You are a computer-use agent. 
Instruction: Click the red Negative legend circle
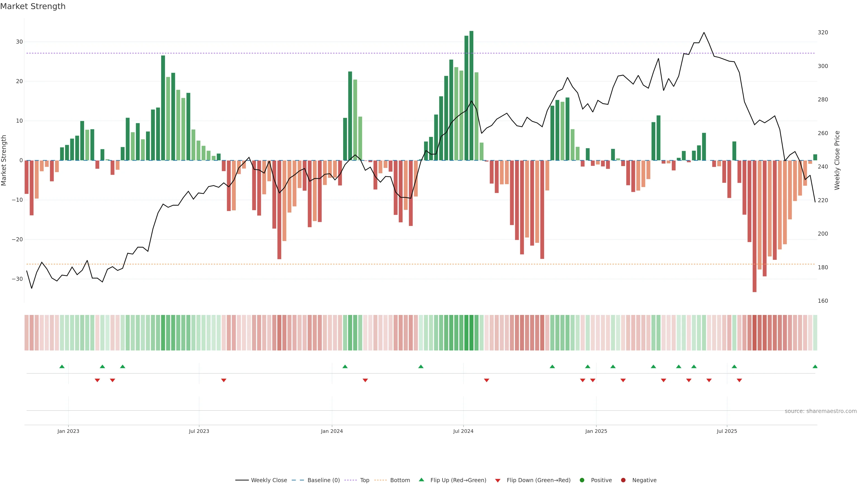[x=623, y=480]
